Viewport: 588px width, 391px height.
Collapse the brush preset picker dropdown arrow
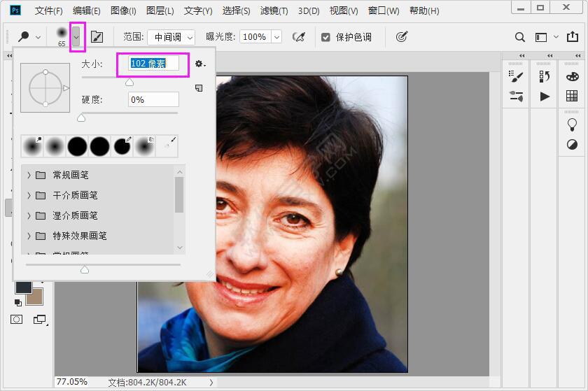(76, 36)
